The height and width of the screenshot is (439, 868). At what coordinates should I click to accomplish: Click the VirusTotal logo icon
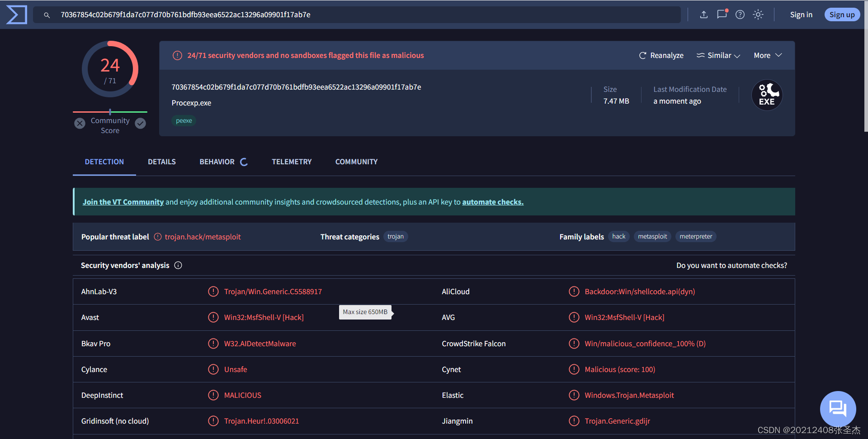[17, 14]
